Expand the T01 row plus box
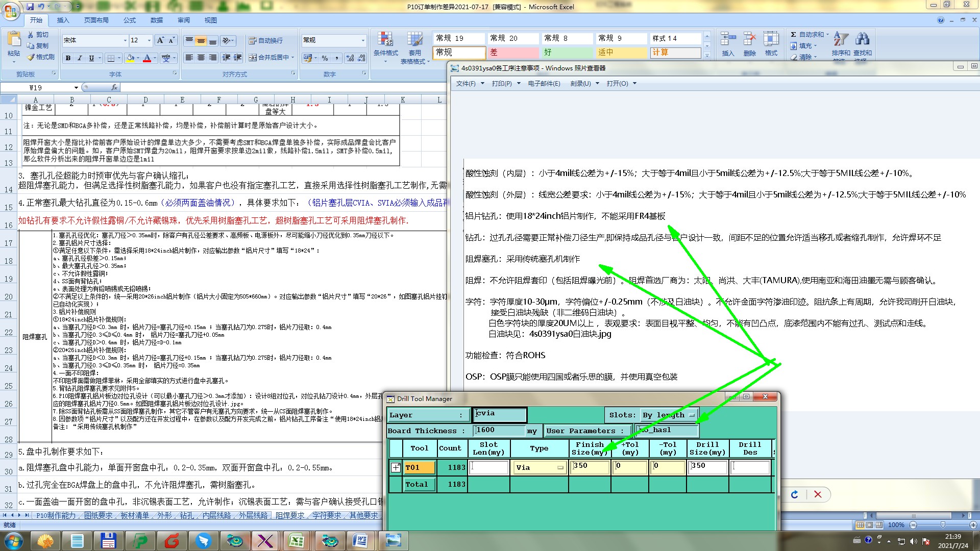 click(396, 467)
